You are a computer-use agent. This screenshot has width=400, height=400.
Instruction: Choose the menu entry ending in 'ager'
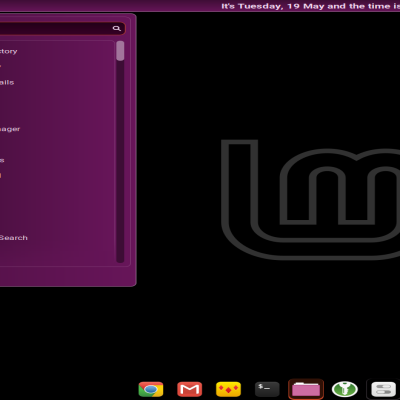coord(10,129)
